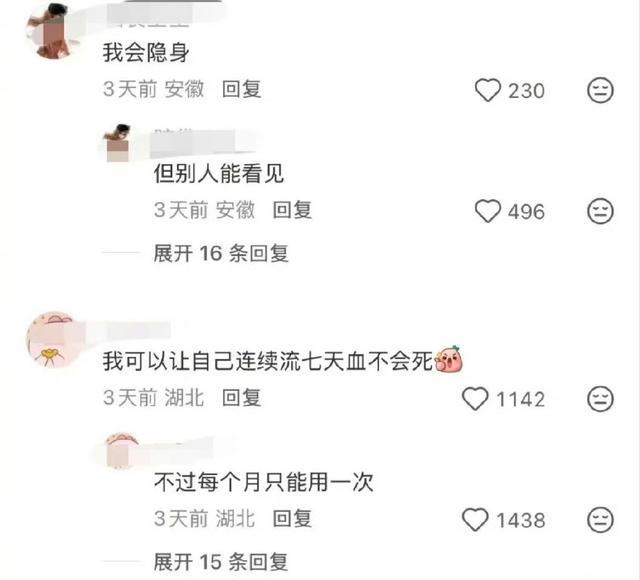Reply to 但别人能看见 comment
Image resolution: width=640 pixels, height=580 pixels.
(292, 210)
